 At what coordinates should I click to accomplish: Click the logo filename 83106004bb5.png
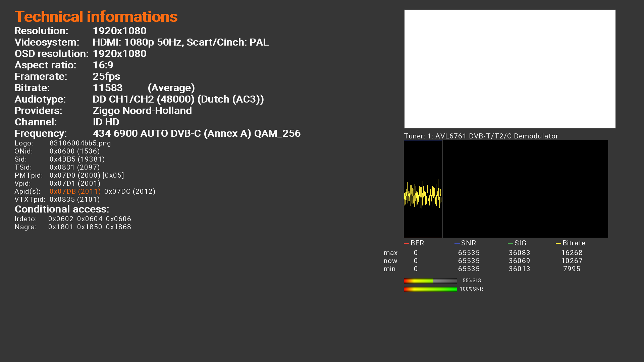point(80,143)
